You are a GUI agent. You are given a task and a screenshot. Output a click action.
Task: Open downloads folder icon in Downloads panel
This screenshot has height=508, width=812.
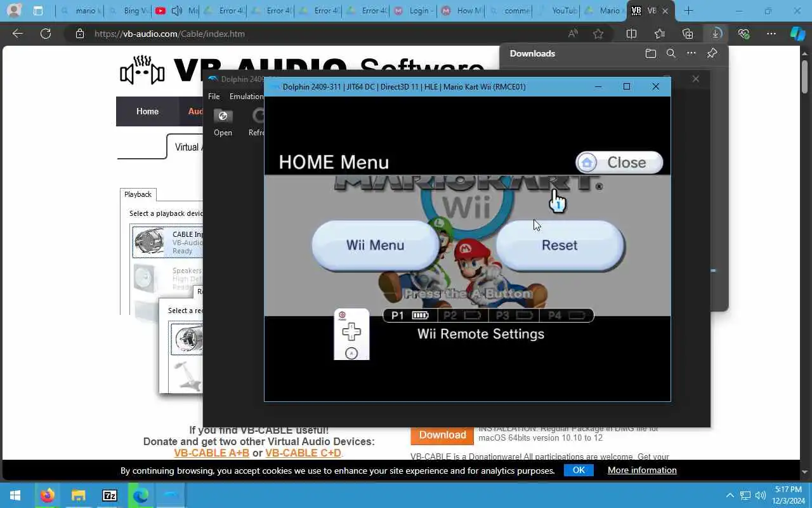coord(651,53)
